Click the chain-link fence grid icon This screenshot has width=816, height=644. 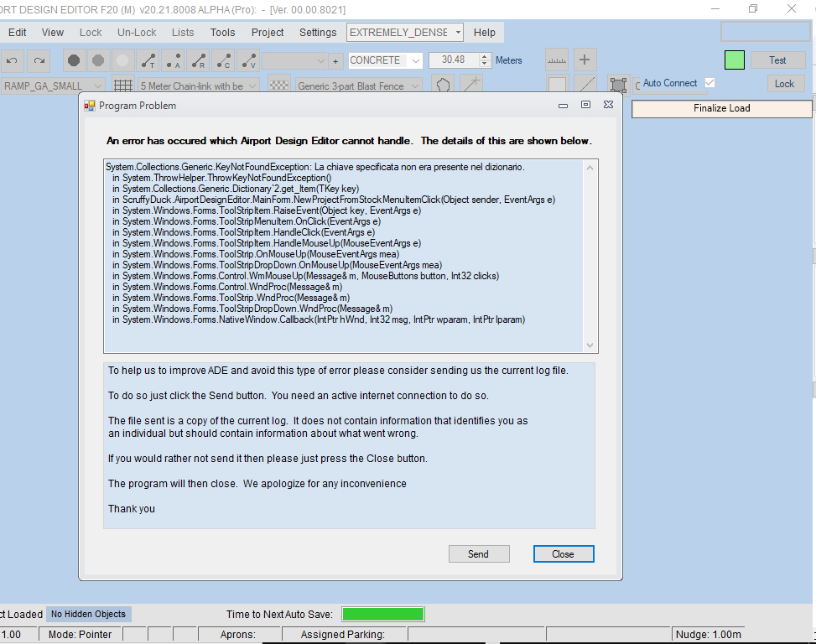tap(123, 86)
